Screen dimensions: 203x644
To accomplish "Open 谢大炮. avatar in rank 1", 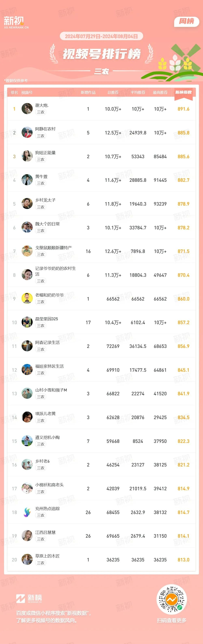I will (27, 109).
